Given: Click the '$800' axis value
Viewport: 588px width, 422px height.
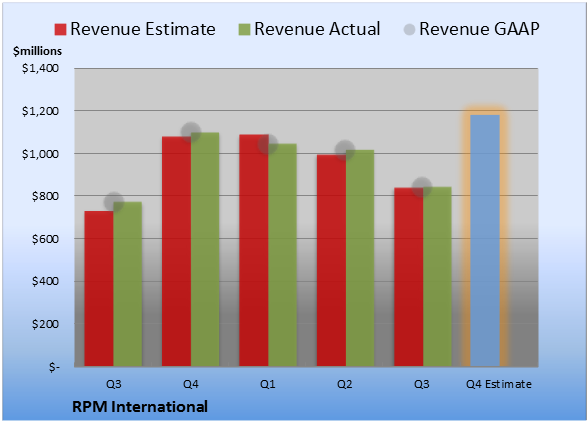Looking at the screenshot, I should (x=45, y=196).
